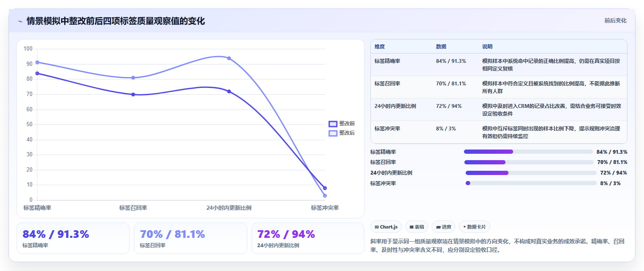The image size is (644, 271).
Task: Open the 84% / 91.3% 标签精确率 data card
Action: click(73, 238)
